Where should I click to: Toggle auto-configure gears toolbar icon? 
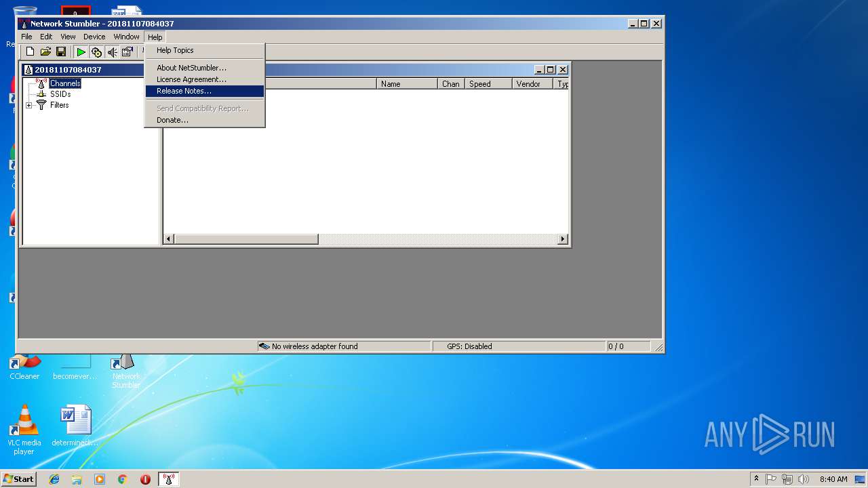96,52
